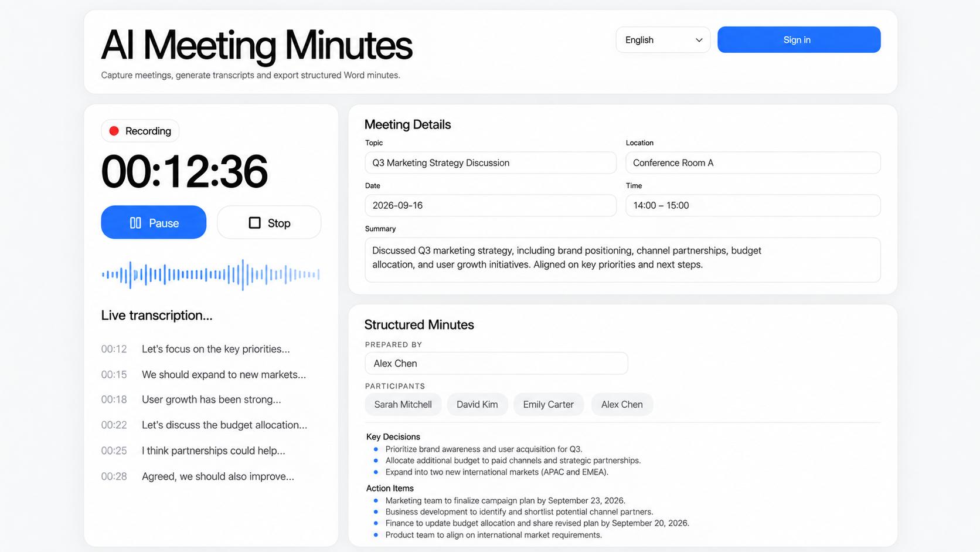Jump to transcript line at 00:22
The height and width of the screenshot is (552, 980).
point(204,425)
